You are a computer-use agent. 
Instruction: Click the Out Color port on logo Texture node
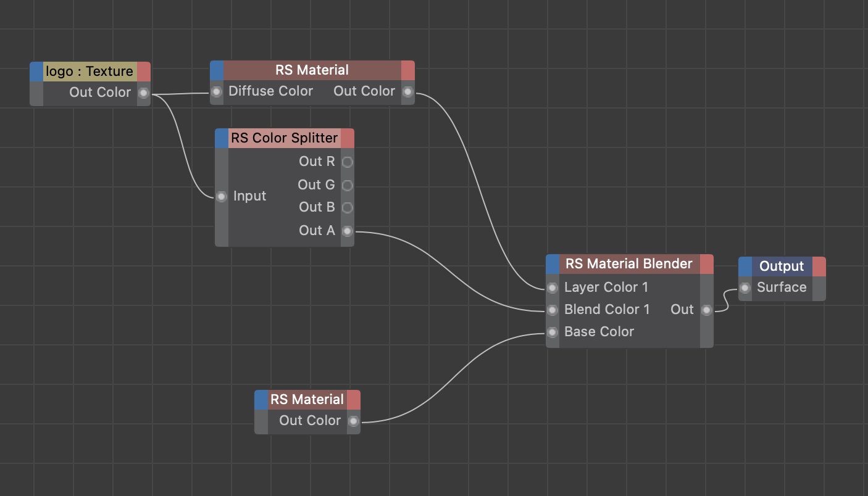click(x=144, y=93)
